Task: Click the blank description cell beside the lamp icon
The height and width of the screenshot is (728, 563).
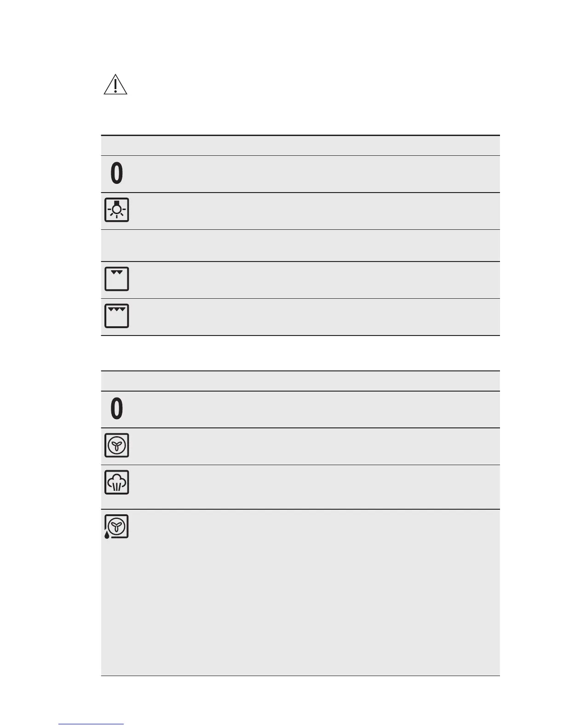Action: tap(316, 211)
